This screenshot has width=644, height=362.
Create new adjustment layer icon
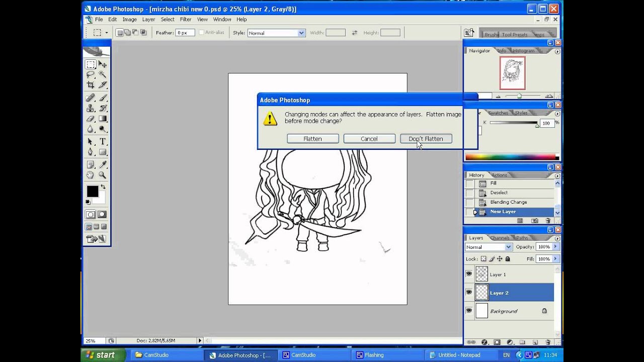(510, 342)
